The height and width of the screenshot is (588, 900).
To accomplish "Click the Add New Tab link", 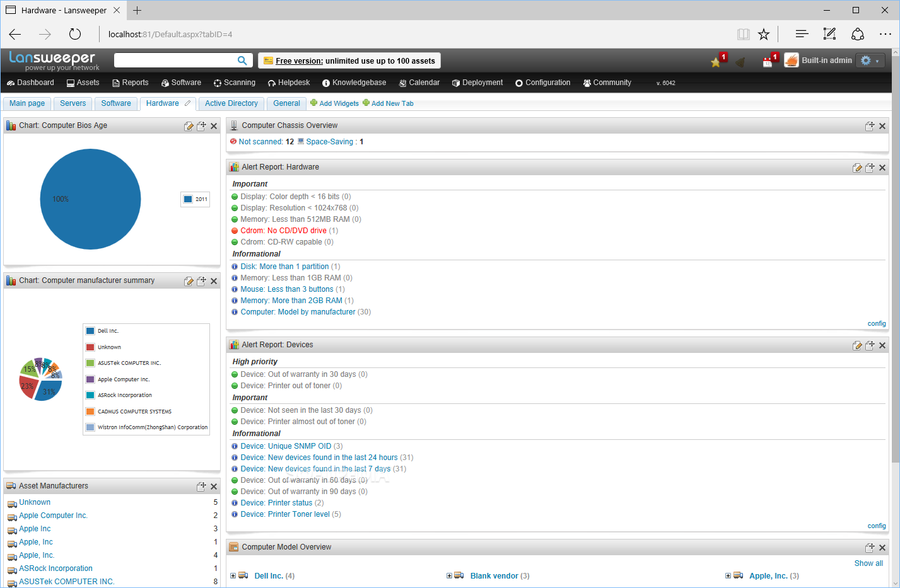I will pos(392,103).
